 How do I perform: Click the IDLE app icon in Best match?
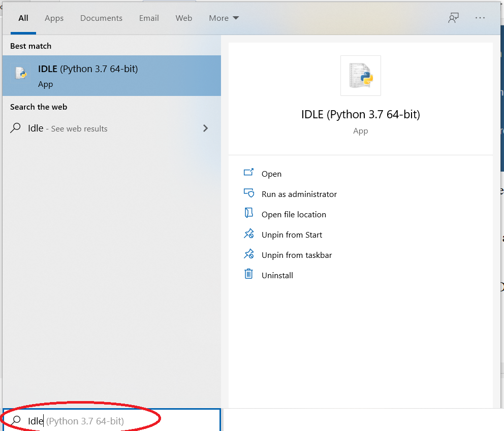(19, 73)
